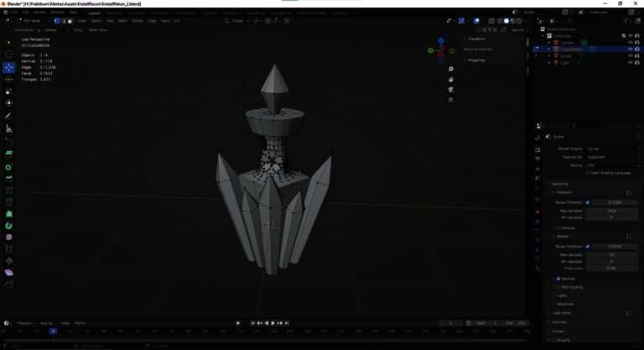Hide Light object via eye icon
The height and width of the screenshot is (350, 644).
(630, 62)
